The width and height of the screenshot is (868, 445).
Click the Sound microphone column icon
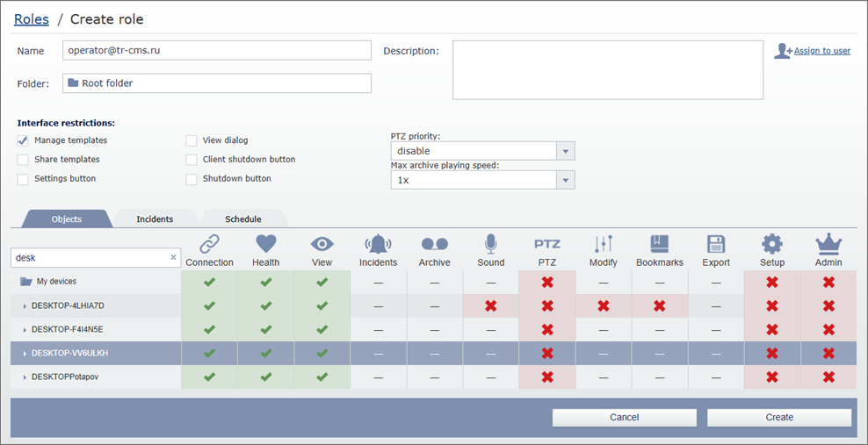(x=490, y=244)
